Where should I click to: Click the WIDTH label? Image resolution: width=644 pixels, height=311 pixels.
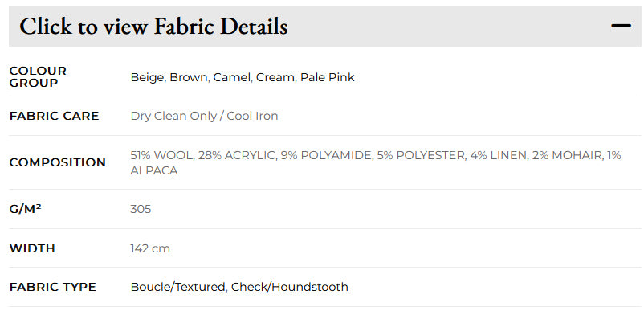pyautogui.click(x=32, y=248)
